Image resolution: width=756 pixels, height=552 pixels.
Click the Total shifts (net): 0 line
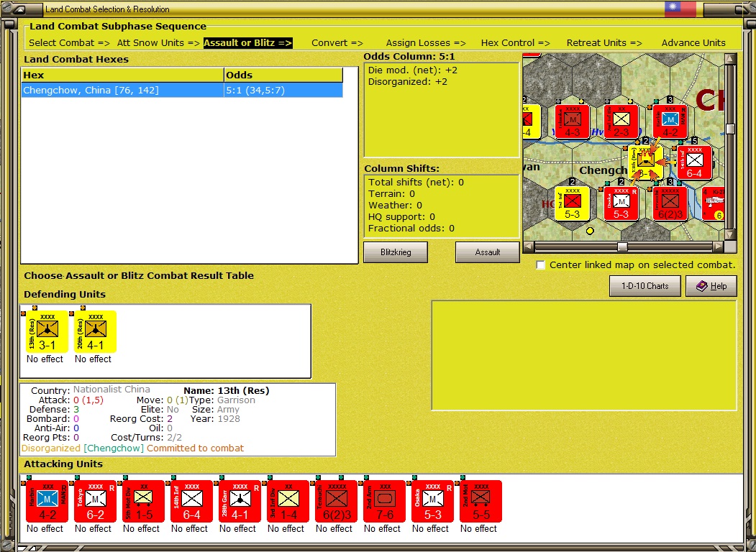416,183
